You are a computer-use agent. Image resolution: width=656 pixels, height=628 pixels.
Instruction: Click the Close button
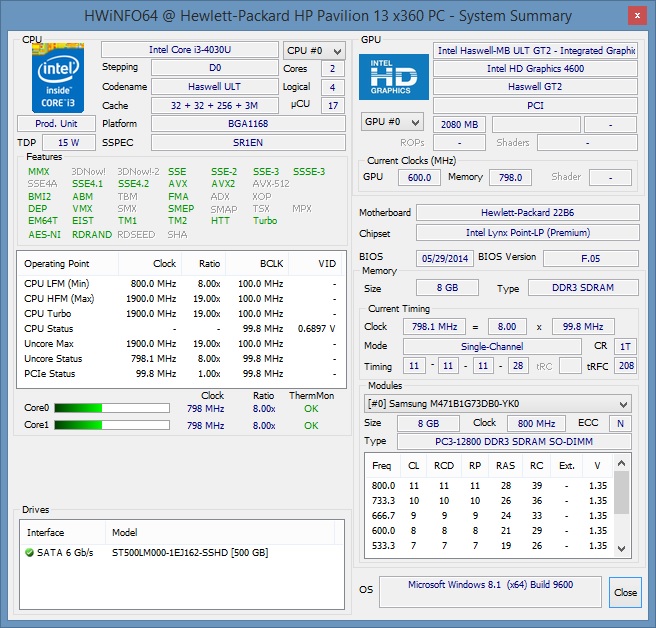coord(625,592)
